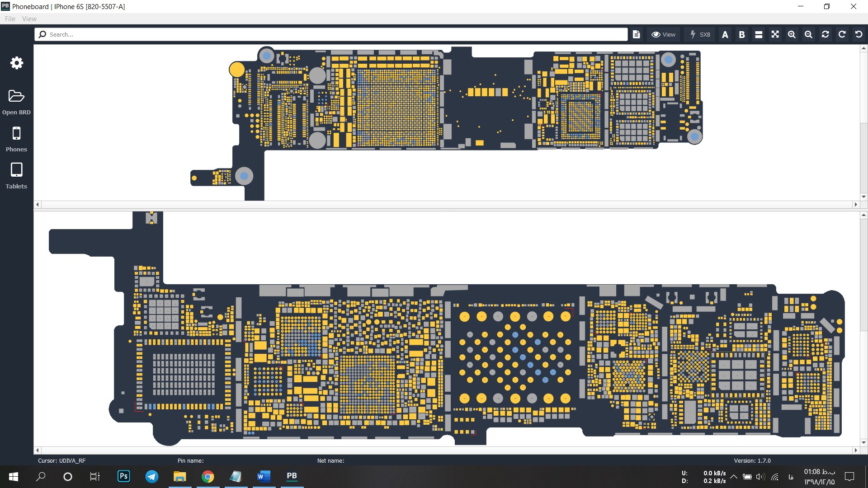Open the View eye dropdown

[x=663, y=34]
